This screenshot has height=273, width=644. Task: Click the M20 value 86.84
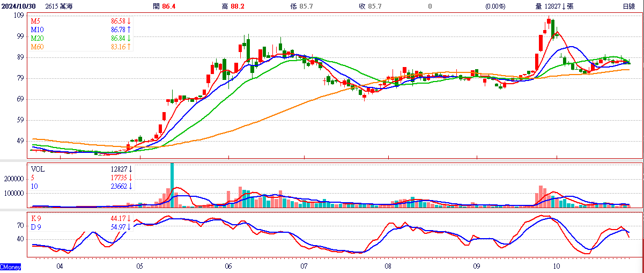coord(118,38)
